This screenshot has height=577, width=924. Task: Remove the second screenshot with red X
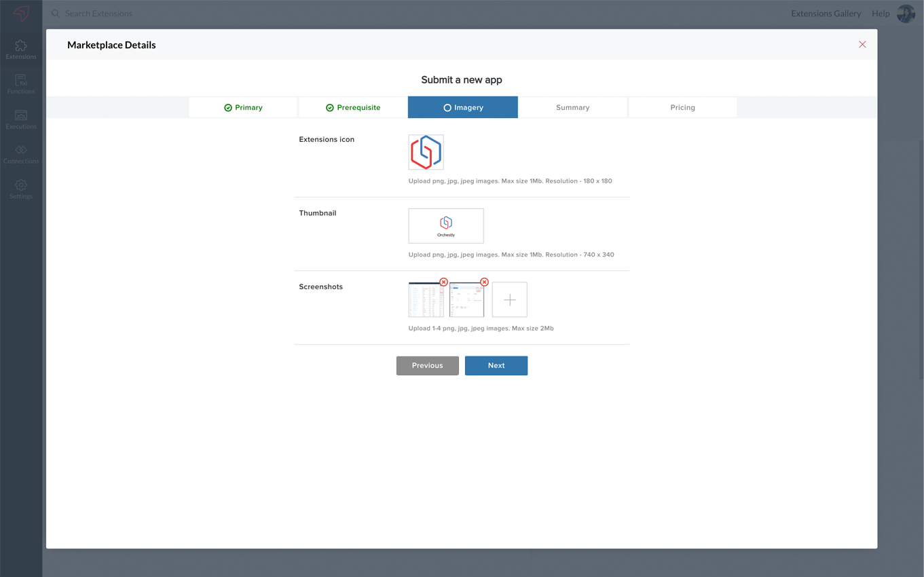[484, 282]
